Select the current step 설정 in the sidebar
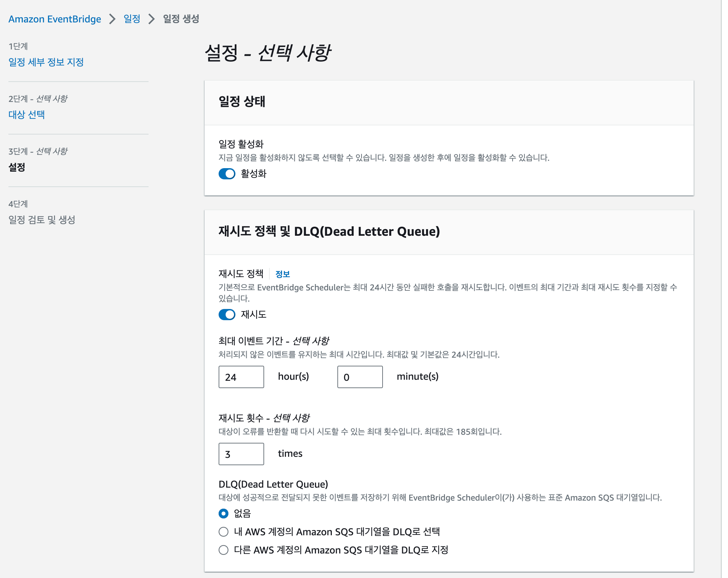The width and height of the screenshot is (728, 578). [17, 167]
